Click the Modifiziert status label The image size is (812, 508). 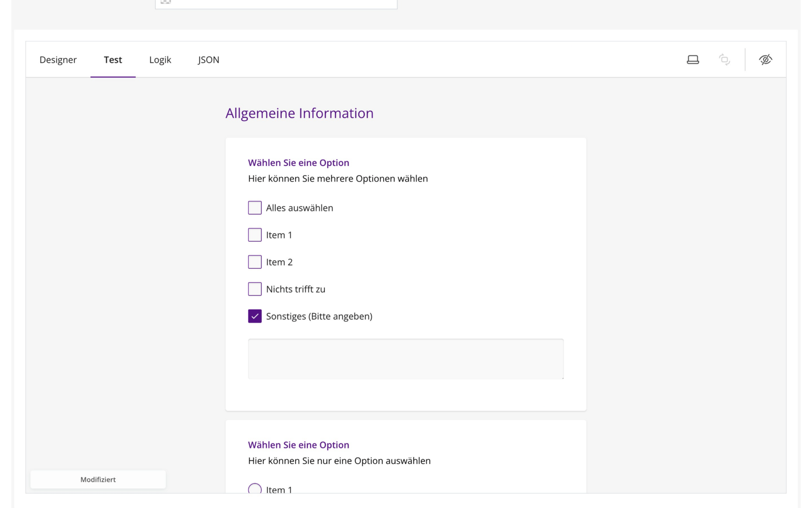tap(98, 480)
